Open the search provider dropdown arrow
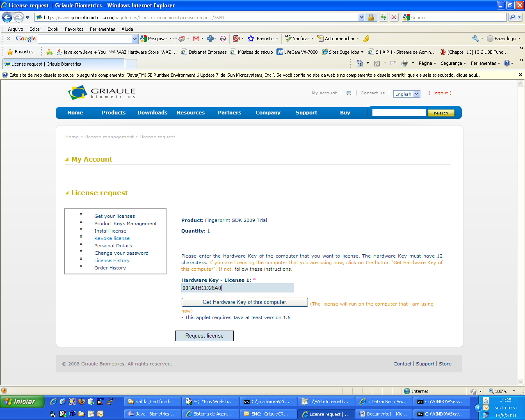 (520, 17)
